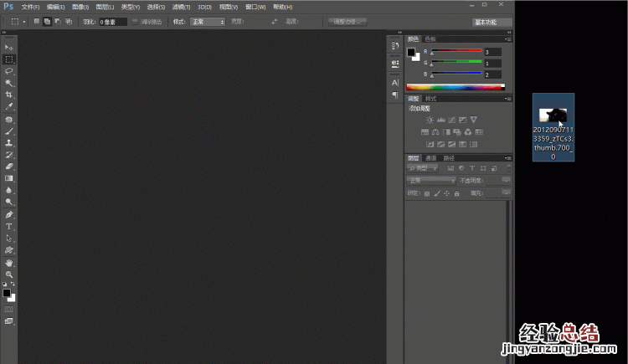Switch to the 通道 channels tab
Viewport: 628px width, 364px height.
click(x=430, y=157)
